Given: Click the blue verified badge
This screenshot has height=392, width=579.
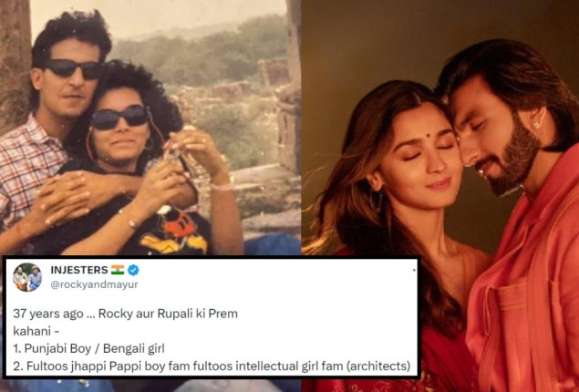Looking at the screenshot, I should tap(133, 270).
